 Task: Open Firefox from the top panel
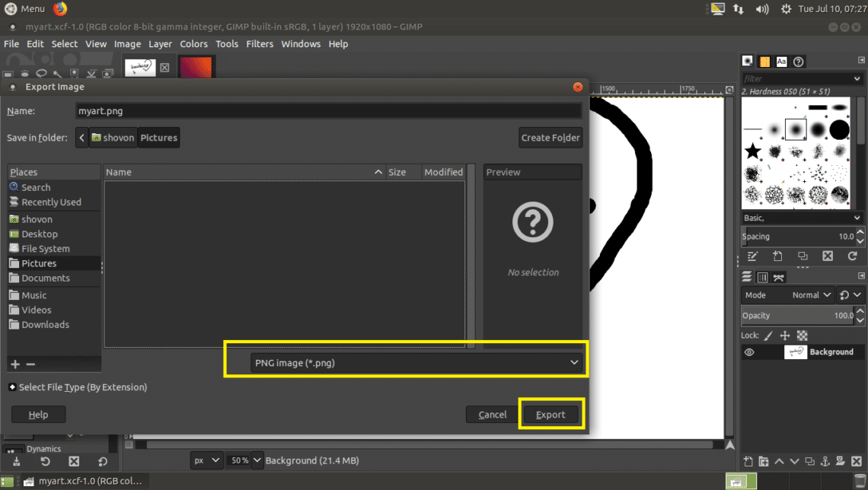click(59, 8)
